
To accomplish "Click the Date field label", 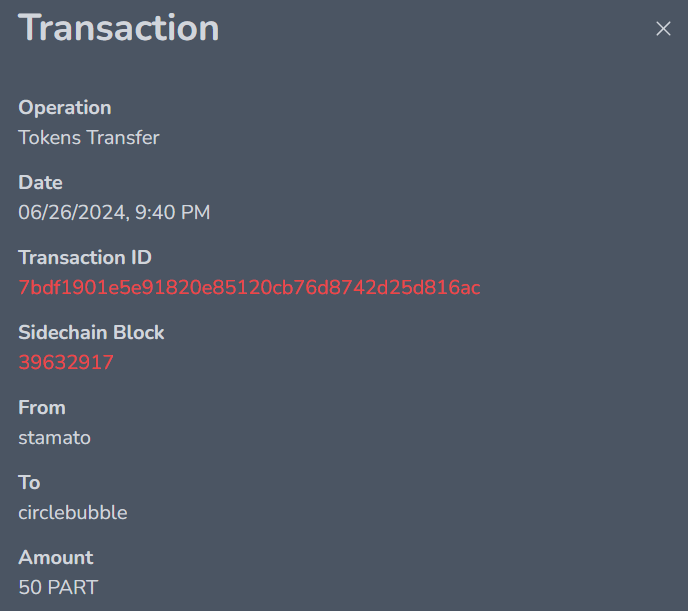I will [40, 182].
